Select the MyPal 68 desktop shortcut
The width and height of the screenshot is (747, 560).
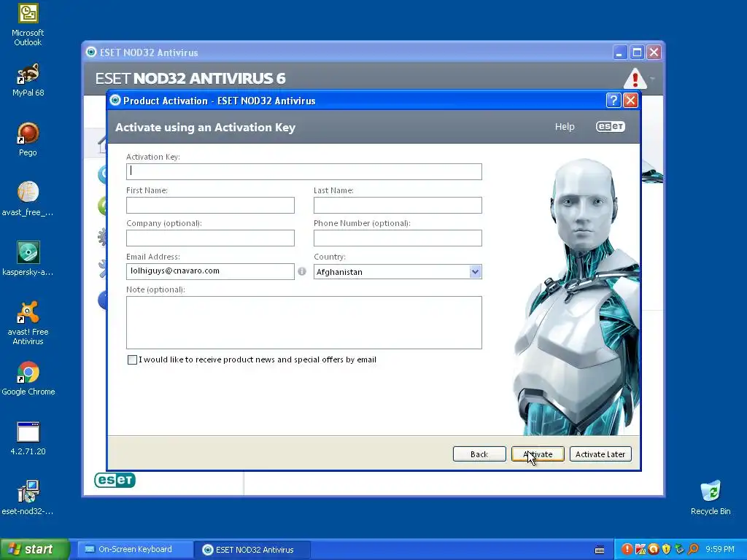(x=28, y=80)
